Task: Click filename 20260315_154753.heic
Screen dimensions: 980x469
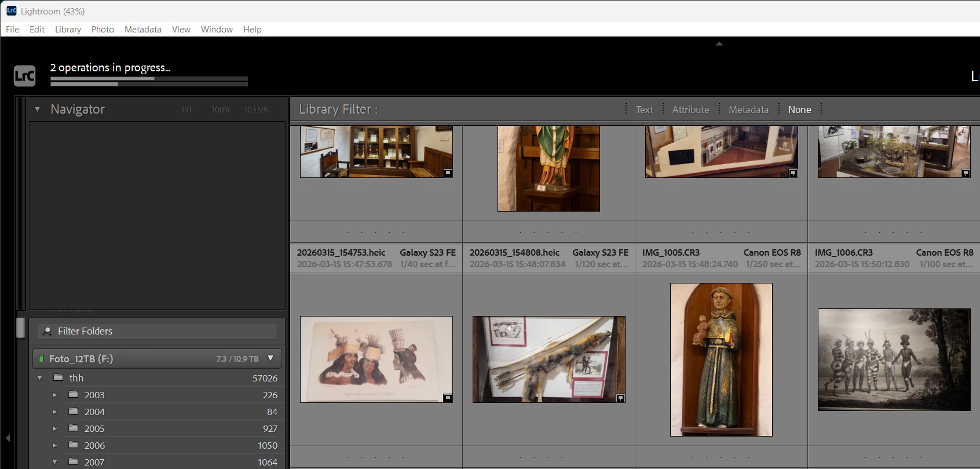Action: [x=341, y=253]
